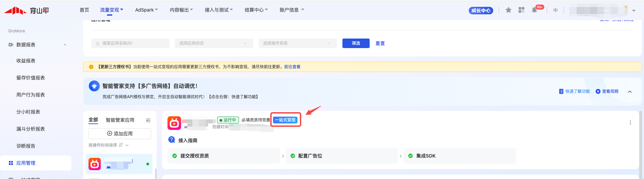Click the blue 筛选 button
Viewport: 644px width, 179px height.
pyautogui.click(x=356, y=43)
